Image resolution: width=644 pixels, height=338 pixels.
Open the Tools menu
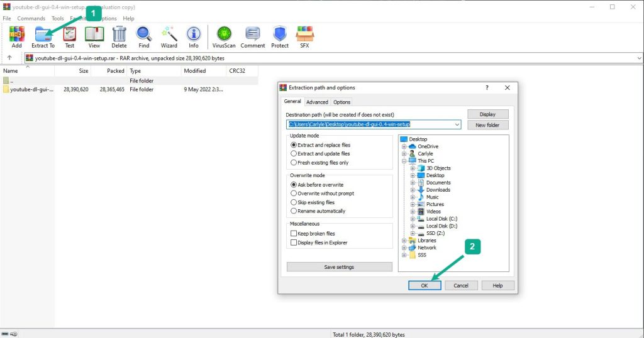tap(57, 18)
